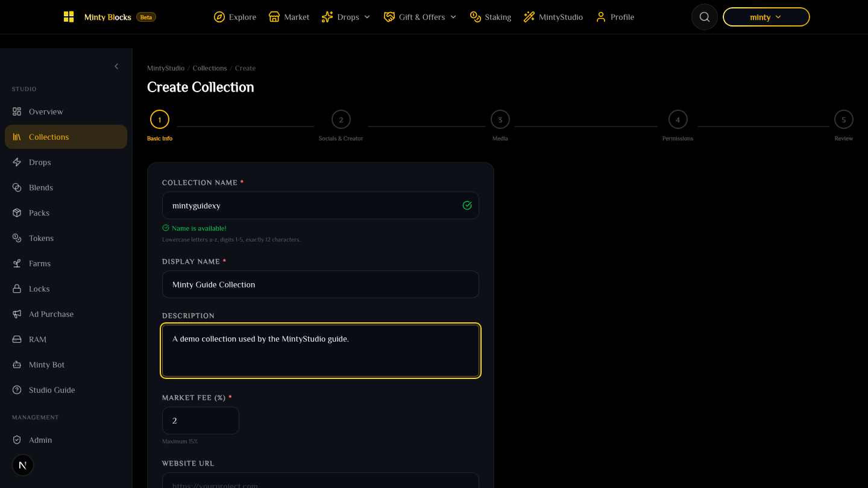The width and height of the screenshot is (868, 488).
Task: Expand the Drops dropdown menu
Action: (x=346, y=17)
